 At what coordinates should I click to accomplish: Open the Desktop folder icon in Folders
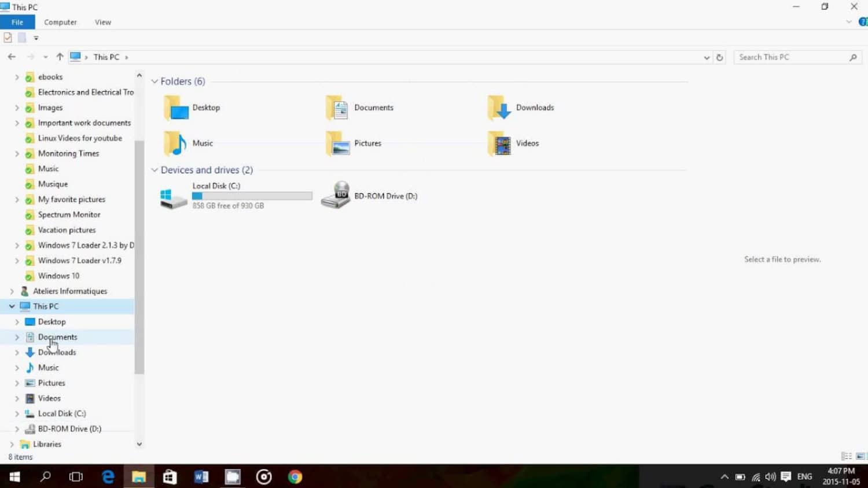pos(176,108)
